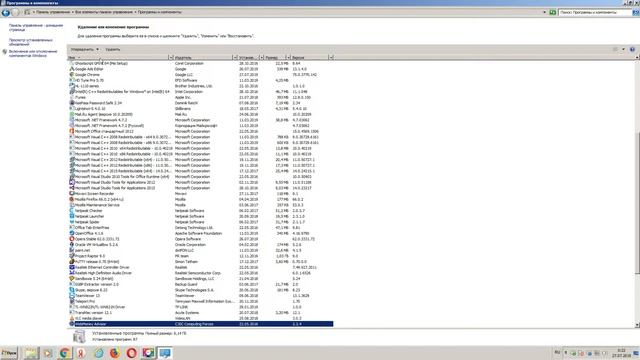
Task: Open the address bar history dropdown
Action: (544, 12)
